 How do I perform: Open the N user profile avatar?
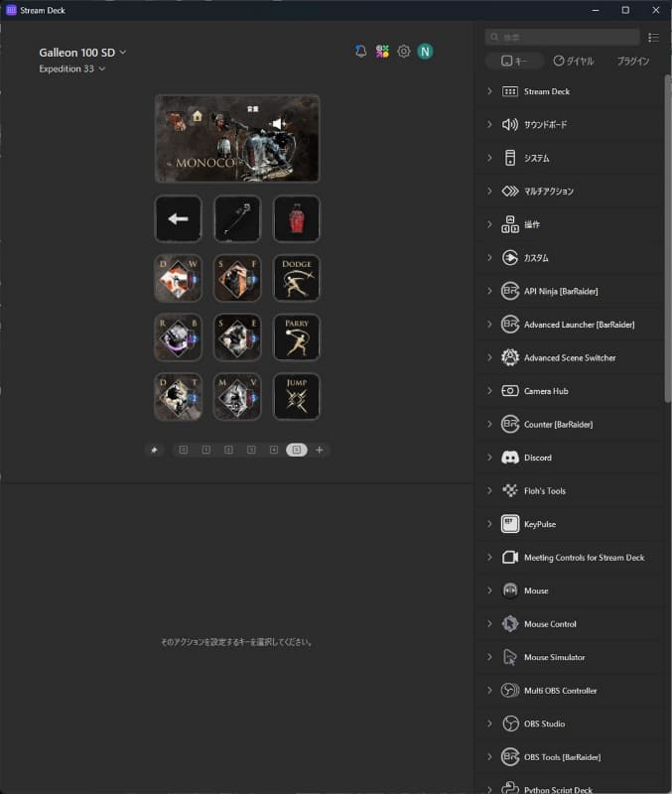pos(425,52)
